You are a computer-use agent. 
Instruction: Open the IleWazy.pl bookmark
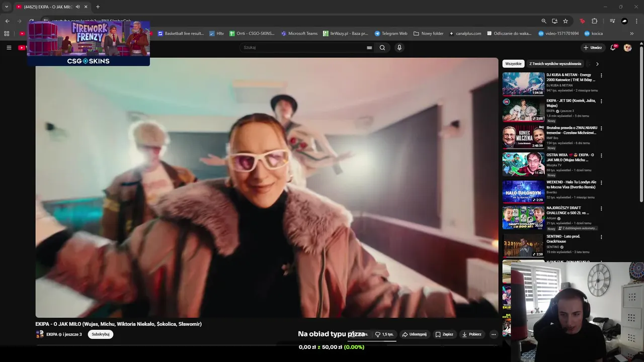pyautogui.click(x=346, y=34)
